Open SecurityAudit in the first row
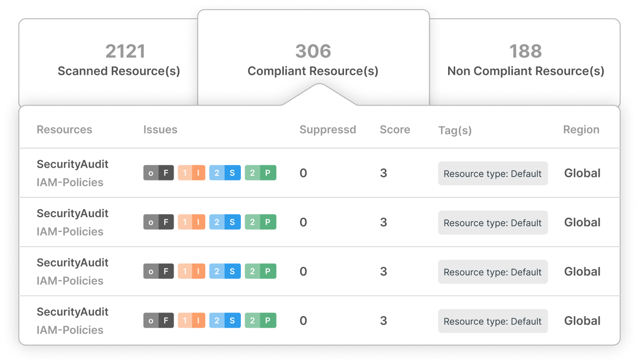 [72, 164]
